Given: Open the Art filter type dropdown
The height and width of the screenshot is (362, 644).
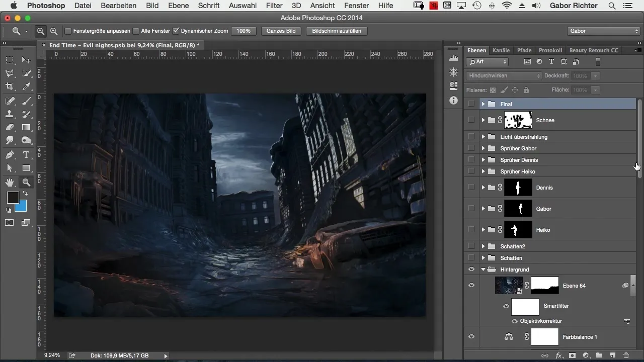Looking at the screenshot, I should click(488, 62).
